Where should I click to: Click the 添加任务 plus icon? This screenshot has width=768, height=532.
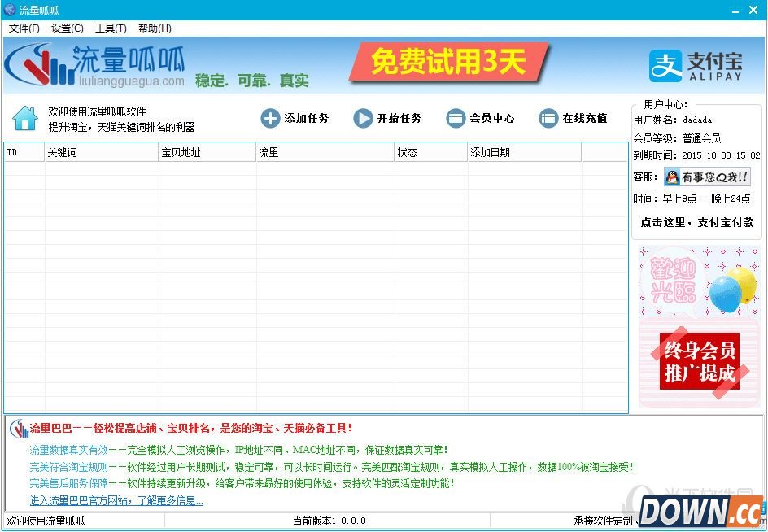270,119
